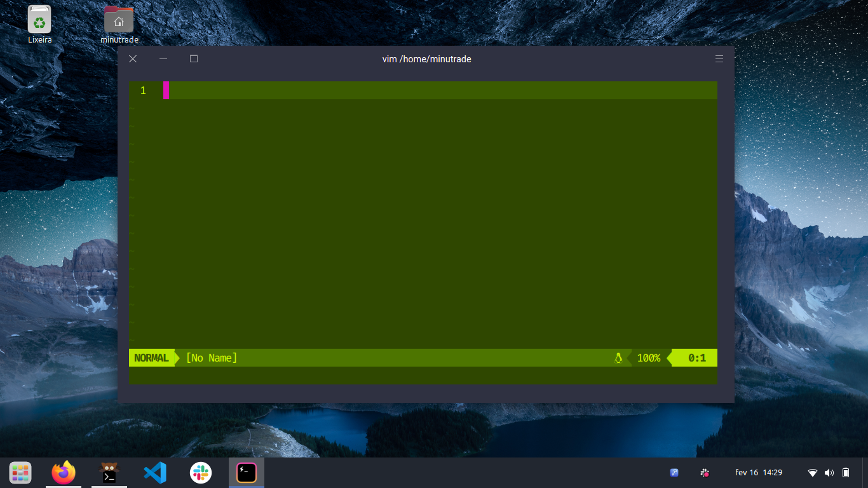Image resolution: width=868 pixels, height=488 pixels.
Task: Launch the cat-themed terminal app
Action: pos(109,472)
